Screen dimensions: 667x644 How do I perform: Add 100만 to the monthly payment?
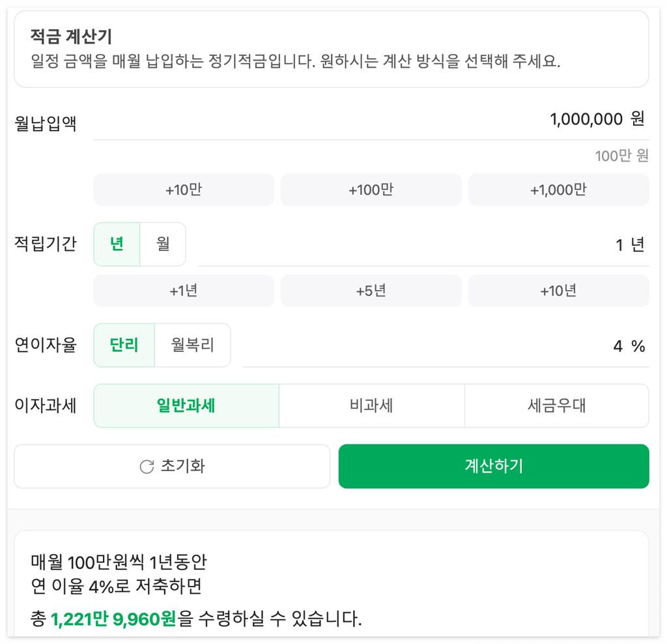(x=371, y=190)
